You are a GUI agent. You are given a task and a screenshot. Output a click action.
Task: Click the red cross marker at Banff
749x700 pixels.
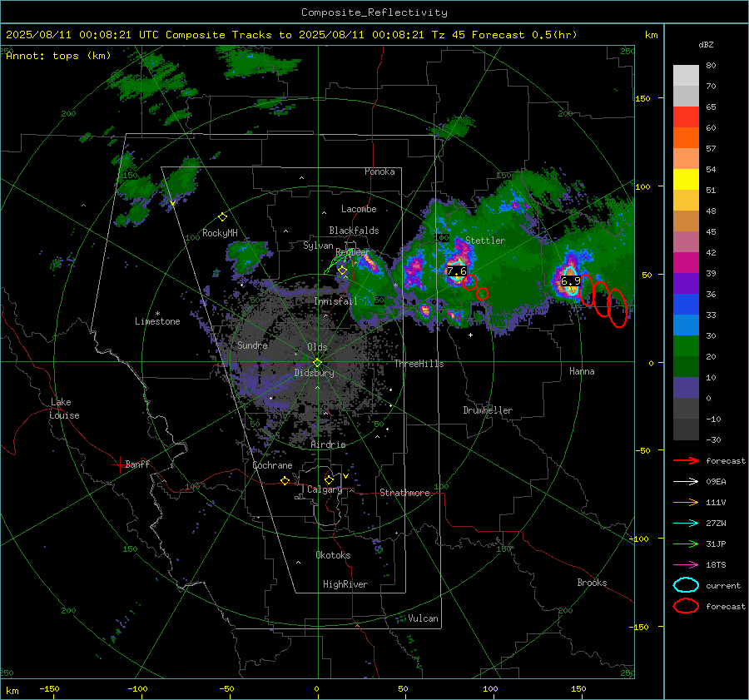(119, 464)
